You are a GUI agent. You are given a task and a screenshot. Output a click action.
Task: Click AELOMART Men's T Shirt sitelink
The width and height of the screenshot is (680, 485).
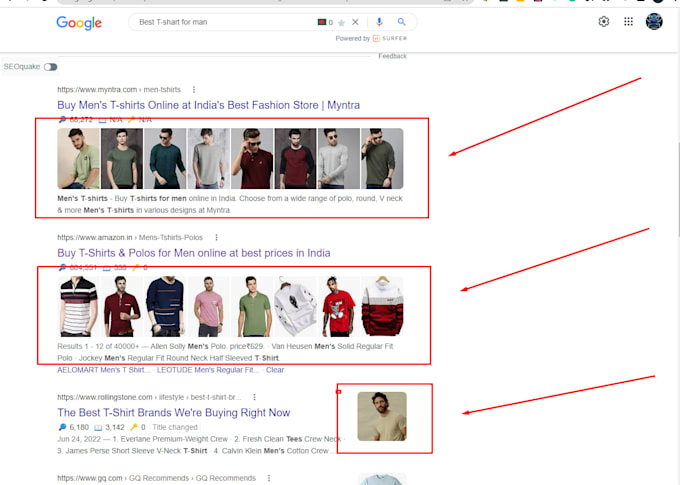click(104, 370)
